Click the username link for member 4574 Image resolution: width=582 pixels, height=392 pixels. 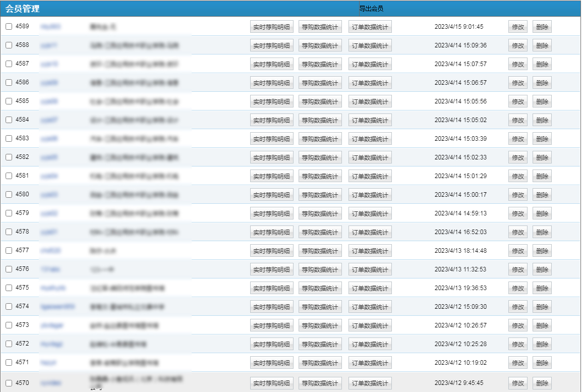pyautogui.click(x=58, y=307)
